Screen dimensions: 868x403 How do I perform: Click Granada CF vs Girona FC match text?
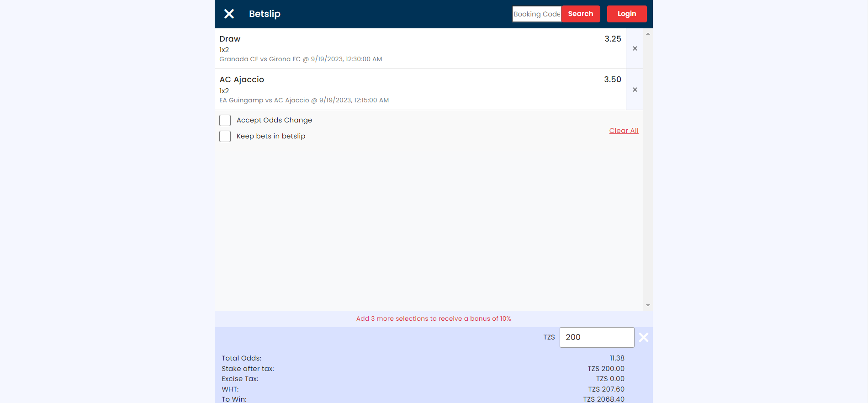click(x=301, y=59)
